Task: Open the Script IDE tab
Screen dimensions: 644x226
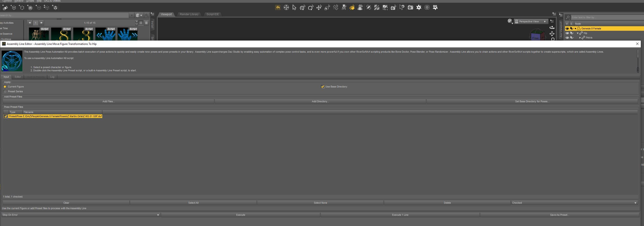Action: [x=213, y=14]
